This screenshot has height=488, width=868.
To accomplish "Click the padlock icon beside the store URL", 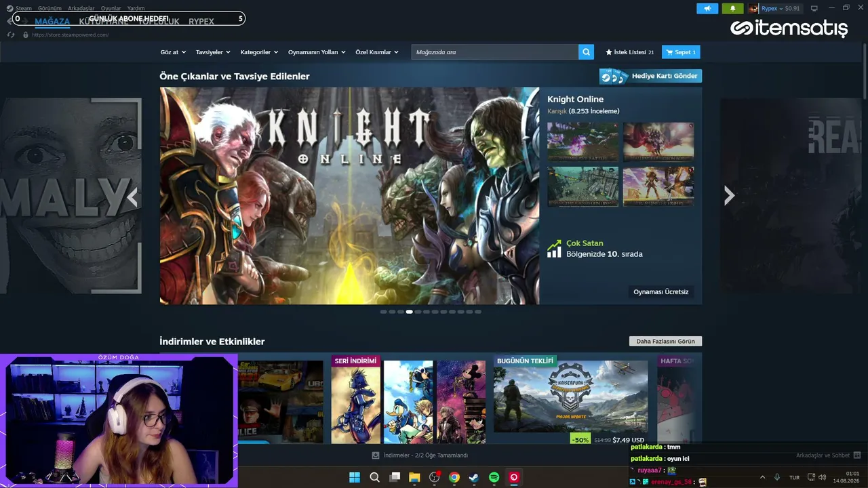I will [26, 35].
